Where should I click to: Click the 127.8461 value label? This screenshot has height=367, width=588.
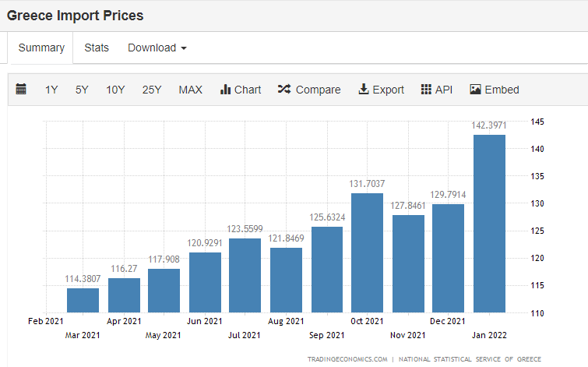(408, 206)
